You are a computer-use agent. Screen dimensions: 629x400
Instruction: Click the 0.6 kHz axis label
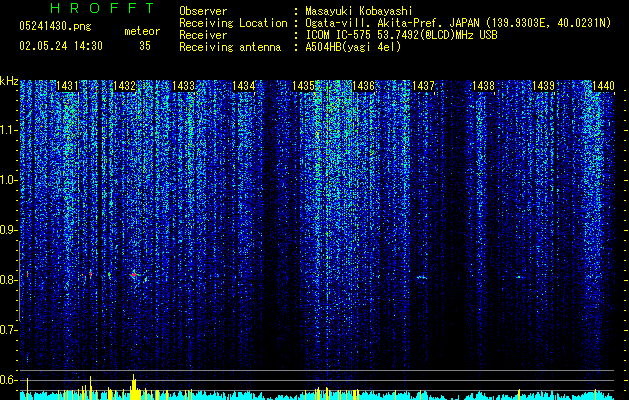tap(9, 380)
